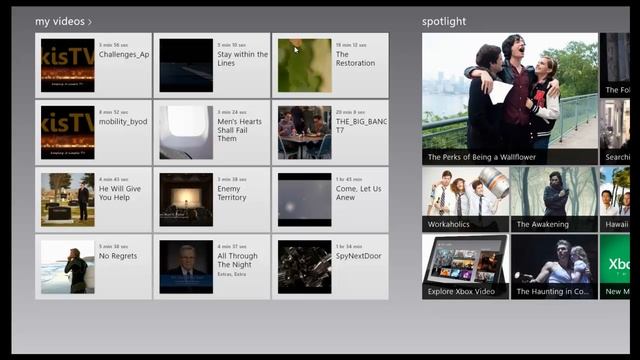Screen dimensions: 640x360
Task: Click the Extras, Extra subtitle text
Action: click(x=231, y=274)
